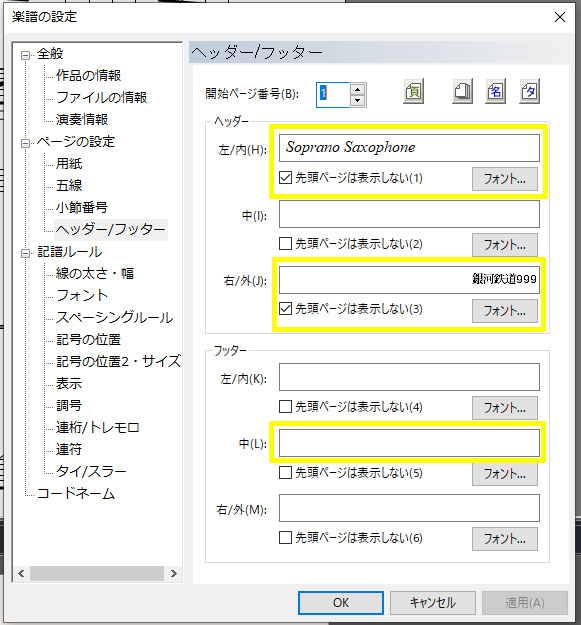The width and height of the screenshot is (581, 625).
Task: Click the tree panel's right scroll arrow
Action: [173, 574]
